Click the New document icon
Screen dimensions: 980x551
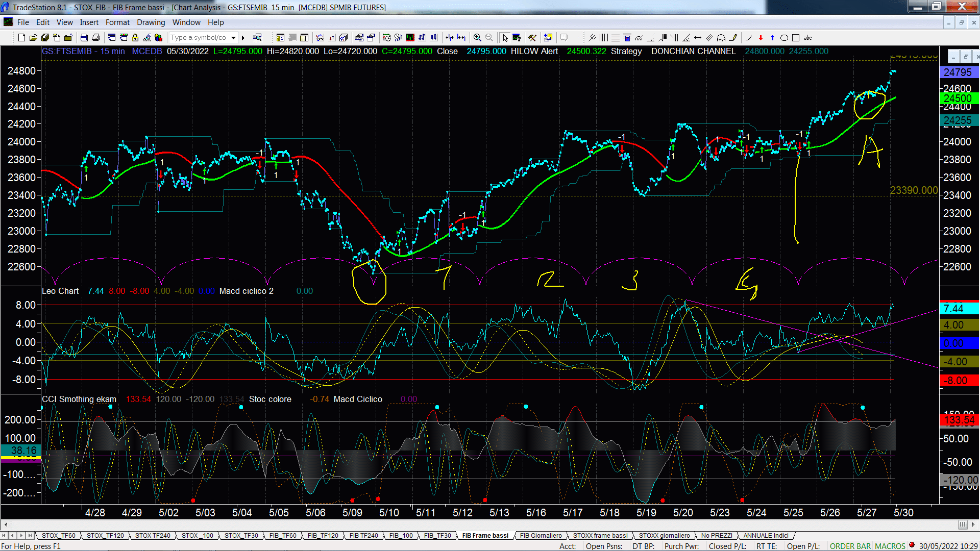coord(21,38)
